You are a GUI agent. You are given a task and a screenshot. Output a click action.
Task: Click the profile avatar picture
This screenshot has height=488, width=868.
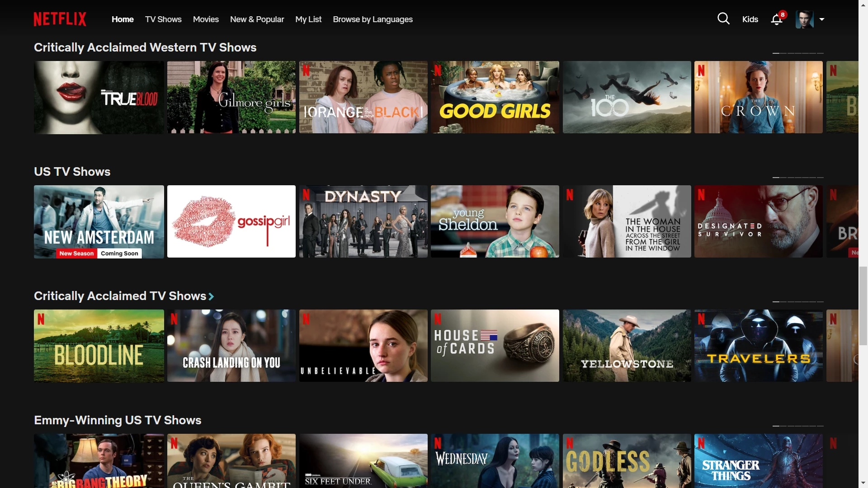(805, 19)
